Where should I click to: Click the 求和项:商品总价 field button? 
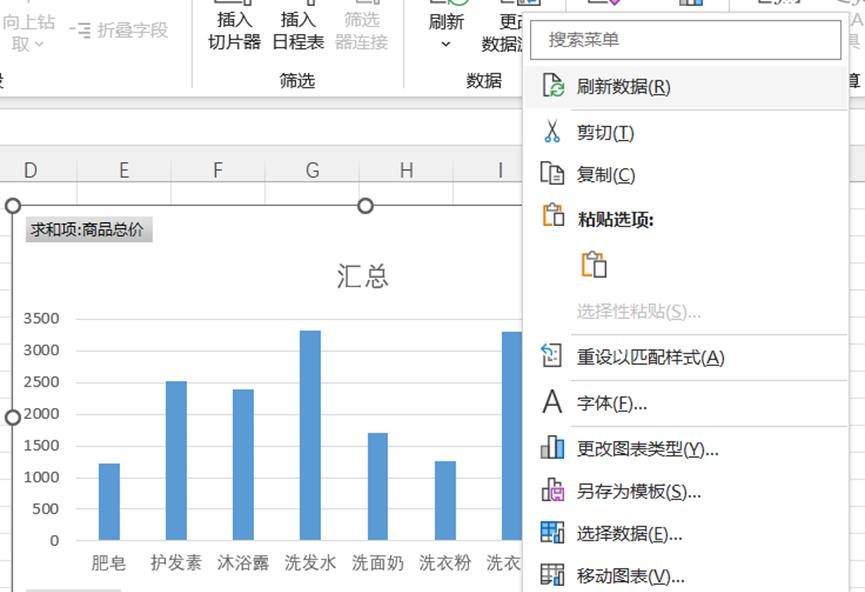pyautogui.click(x=88, y=230)
